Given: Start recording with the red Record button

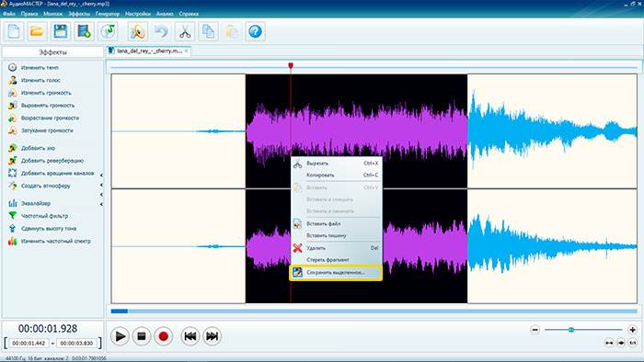Looking at the screenshot, I should coord(164,336).
